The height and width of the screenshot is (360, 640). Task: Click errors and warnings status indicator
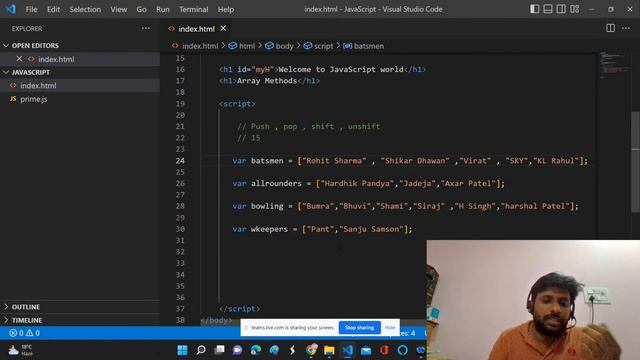(x=24, y=333)
